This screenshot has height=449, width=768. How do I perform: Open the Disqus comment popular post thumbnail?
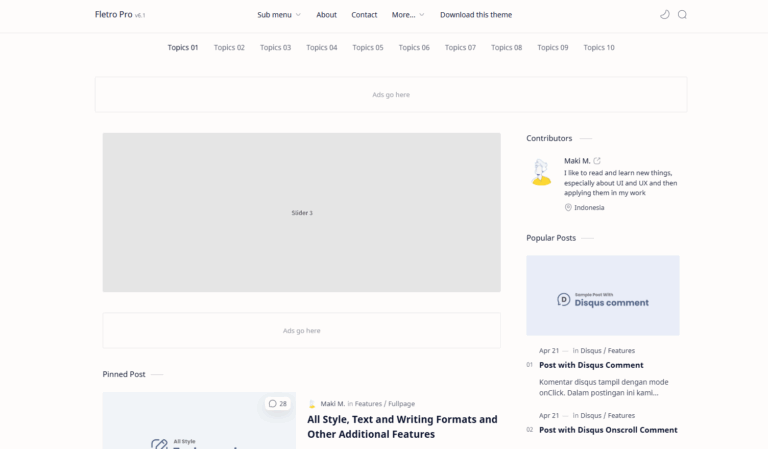click(602, 295)
